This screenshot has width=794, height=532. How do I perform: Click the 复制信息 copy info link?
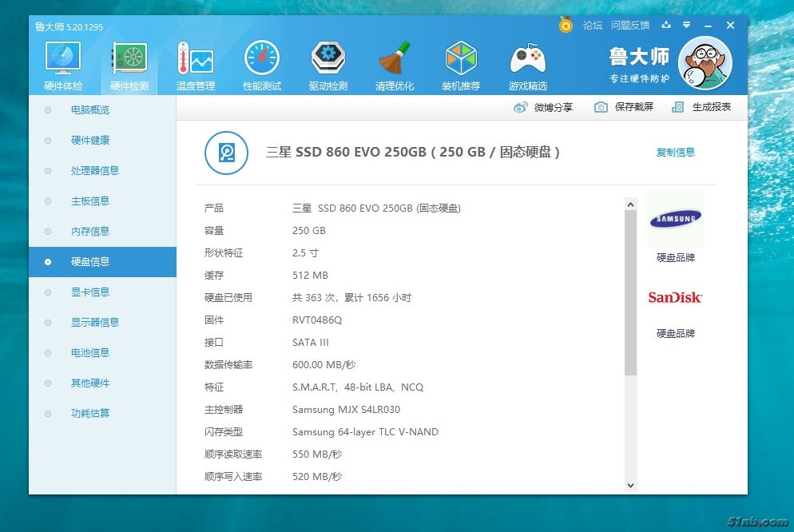[675, 153]
